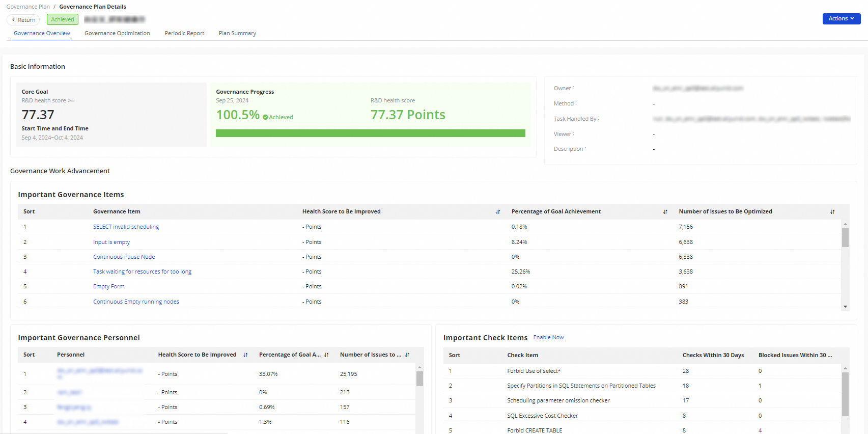The width and height of the screenshot is (868, 434).
Task: Click the Achieved status tag
Action: coord(63,19)
